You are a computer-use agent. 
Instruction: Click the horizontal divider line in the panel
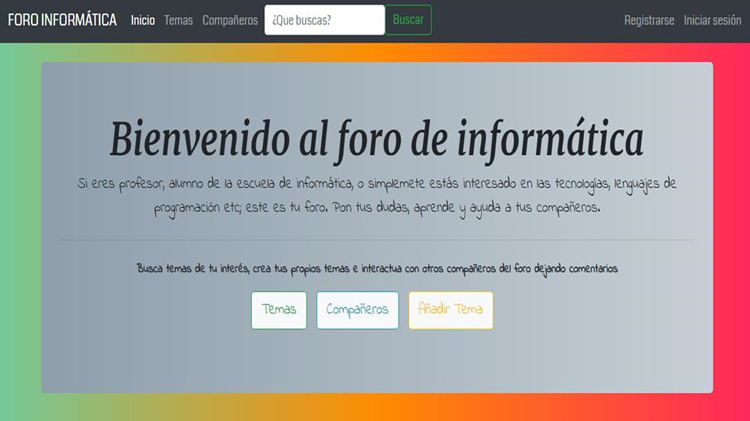[x=376, y=241]
